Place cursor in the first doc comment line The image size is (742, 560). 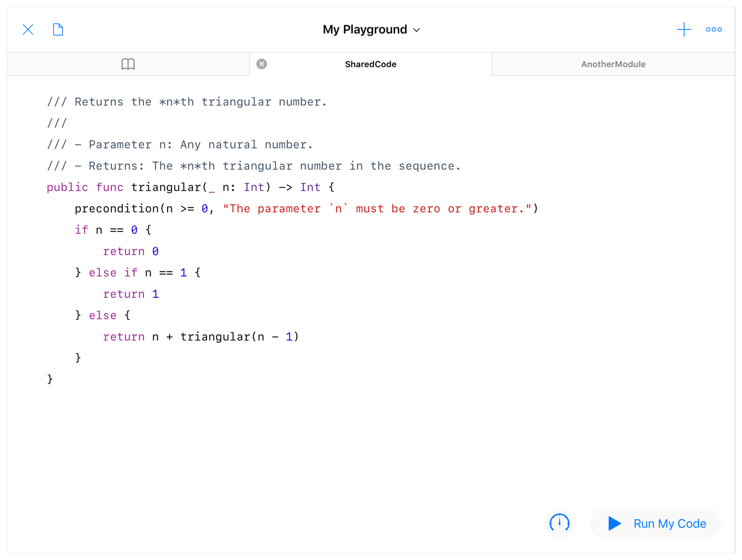click(187, 102)
